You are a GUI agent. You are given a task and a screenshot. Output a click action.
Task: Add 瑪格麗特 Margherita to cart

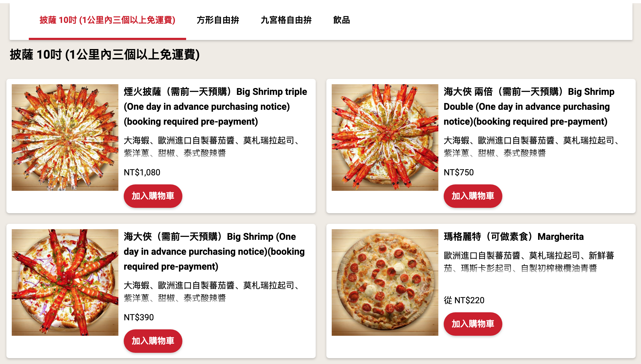pos(473,324)
